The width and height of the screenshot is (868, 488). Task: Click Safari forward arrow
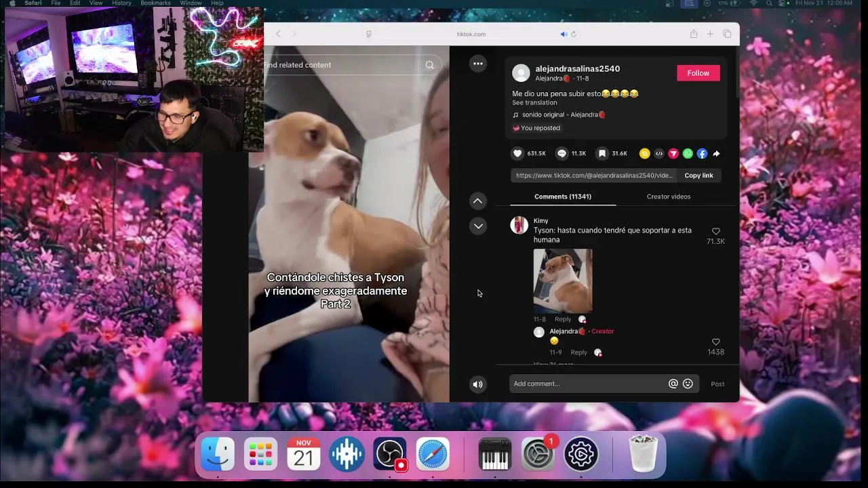tap(294, 34)
